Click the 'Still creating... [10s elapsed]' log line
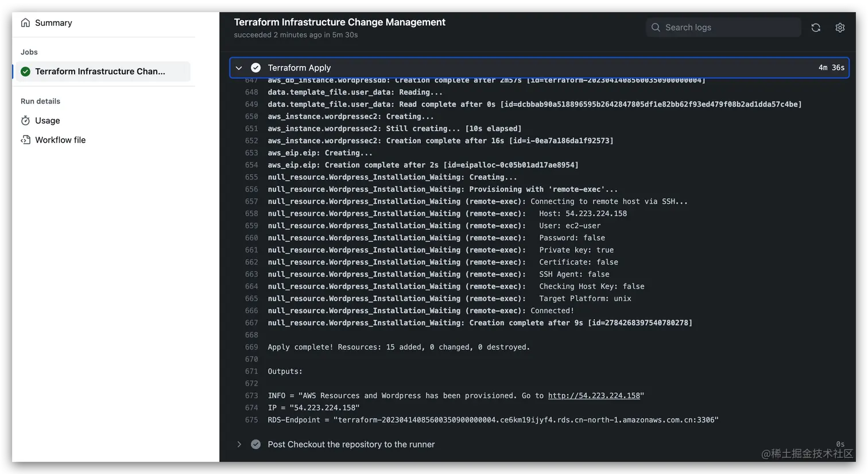868x474 pixels. (394, 129)
